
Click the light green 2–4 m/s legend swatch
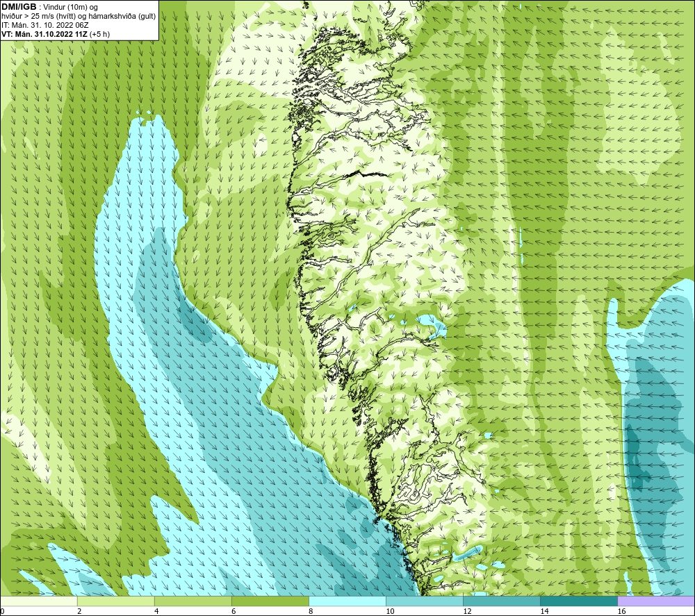click(x=115, y=601)
